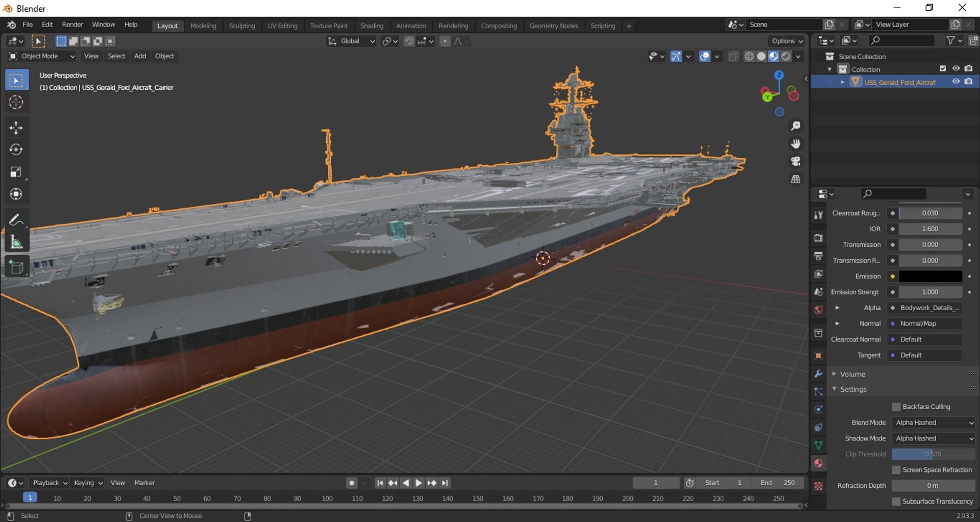
Task: Open the Render properties tab icon
Action: point(818,238)
